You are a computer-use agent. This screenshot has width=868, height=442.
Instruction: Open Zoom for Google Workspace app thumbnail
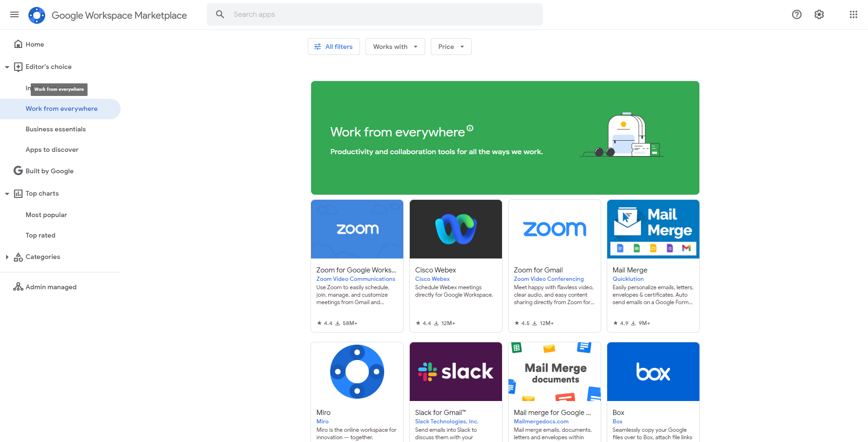click(357, 229)
